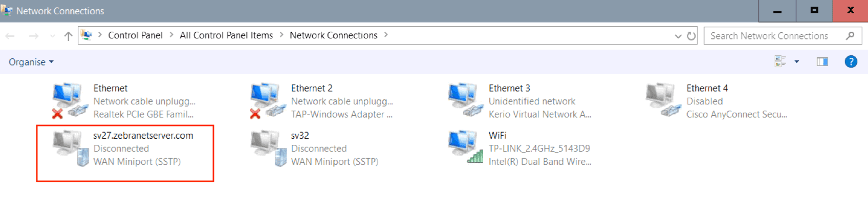Open the help question mark icon
The width and height of the screenshot is (868, 212).
point(851,62)
